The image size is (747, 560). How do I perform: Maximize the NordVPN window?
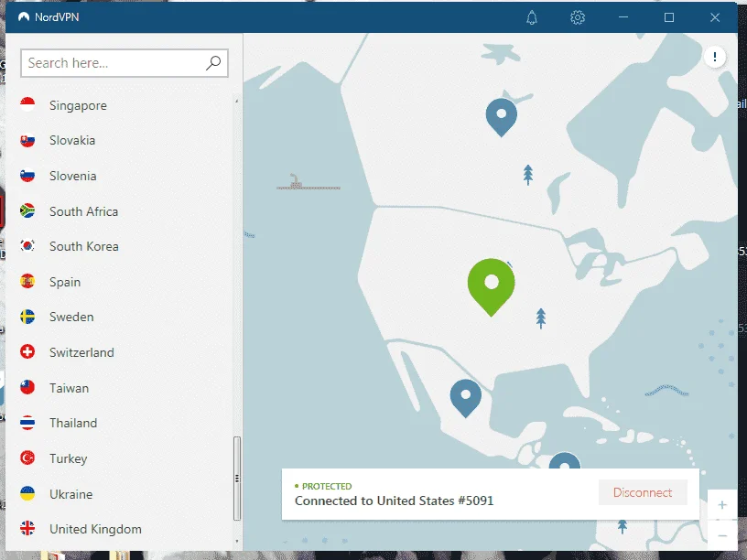coord(669,17)
